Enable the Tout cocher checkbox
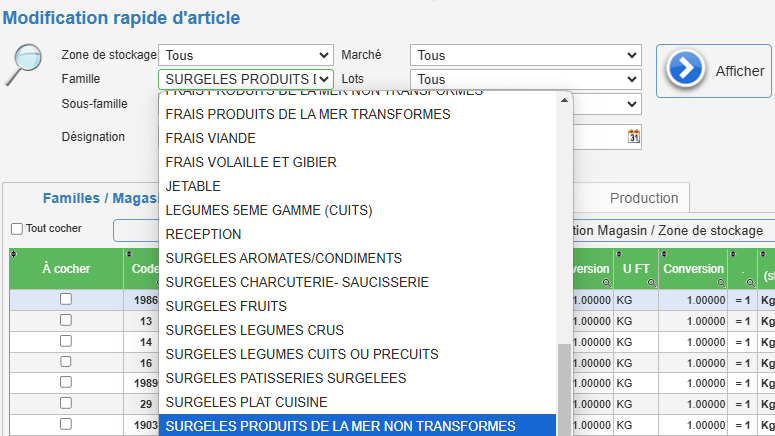This screenshot has height=436, width=775. [17, 229]
